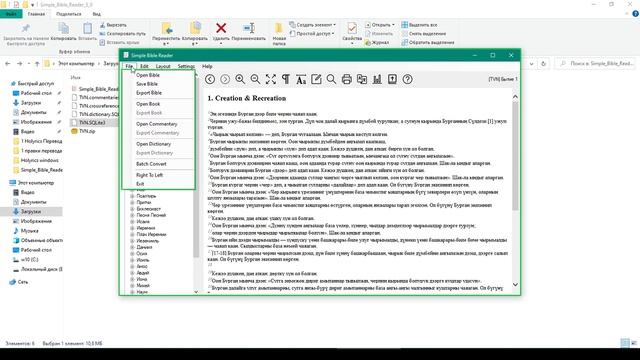The height and width of the screenshot is (360, 640).
Task: Zoom in using the magnifier plus icon
Action: pos(240,79)
